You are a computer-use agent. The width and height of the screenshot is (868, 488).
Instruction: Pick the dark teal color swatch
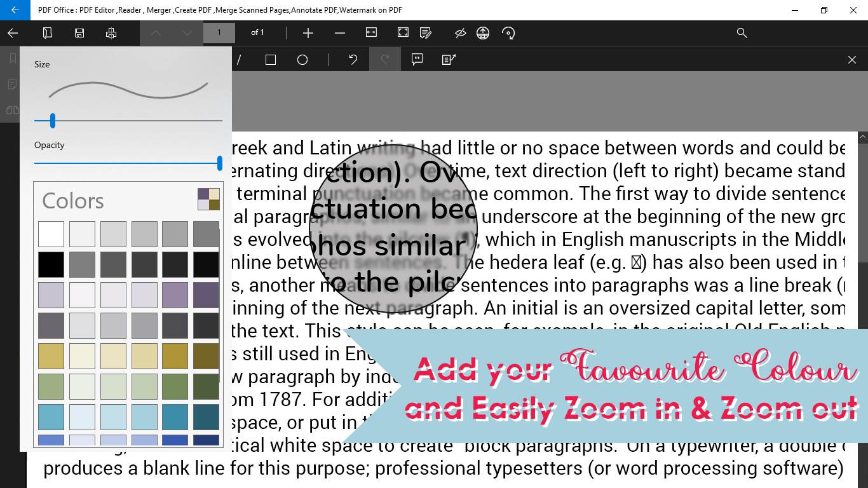coord(206,417)
